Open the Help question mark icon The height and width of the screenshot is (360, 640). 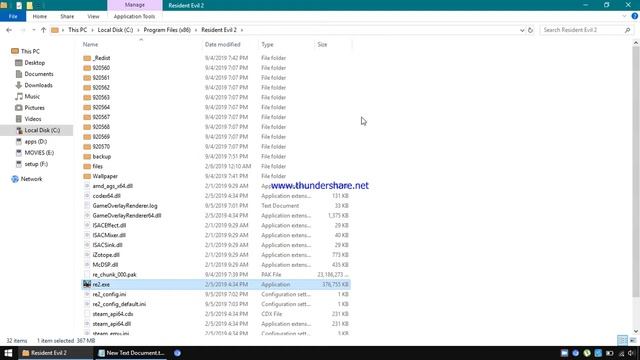(x=634, y=16)
